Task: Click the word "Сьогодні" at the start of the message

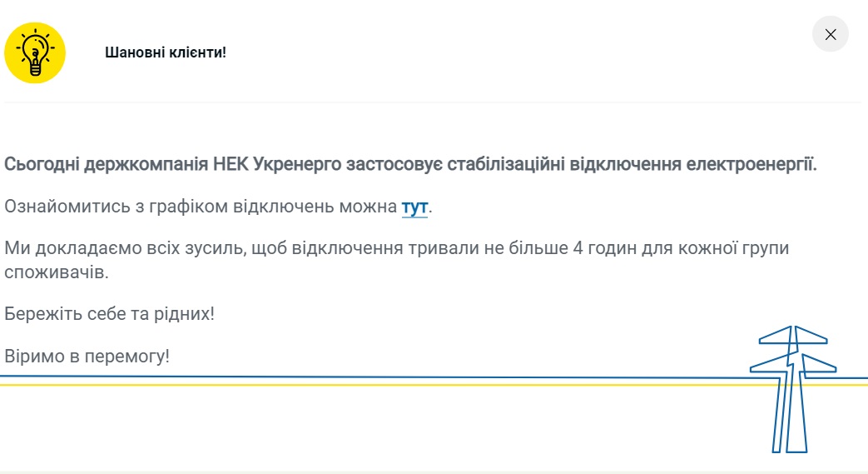Action: [x=42, y=165]
